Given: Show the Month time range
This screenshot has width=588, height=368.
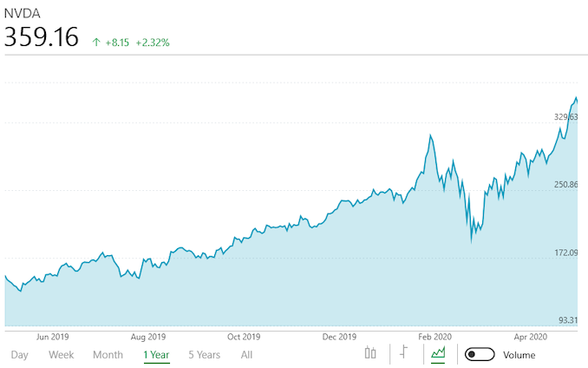Looking at the screenshot, I should (108, 355).
